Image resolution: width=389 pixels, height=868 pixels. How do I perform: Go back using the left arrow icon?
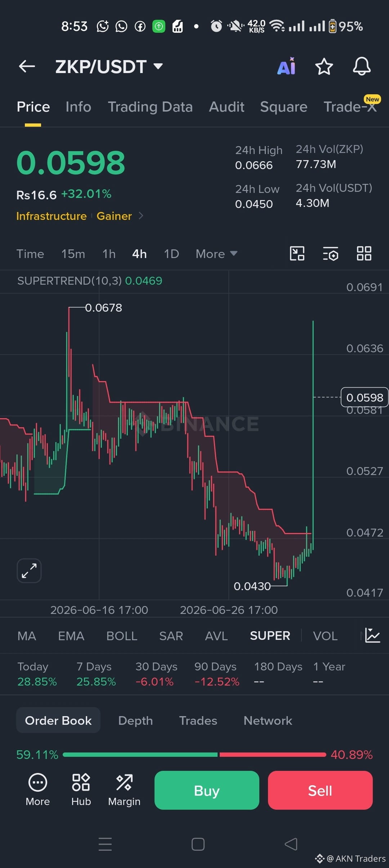click(x=27, y=66)
